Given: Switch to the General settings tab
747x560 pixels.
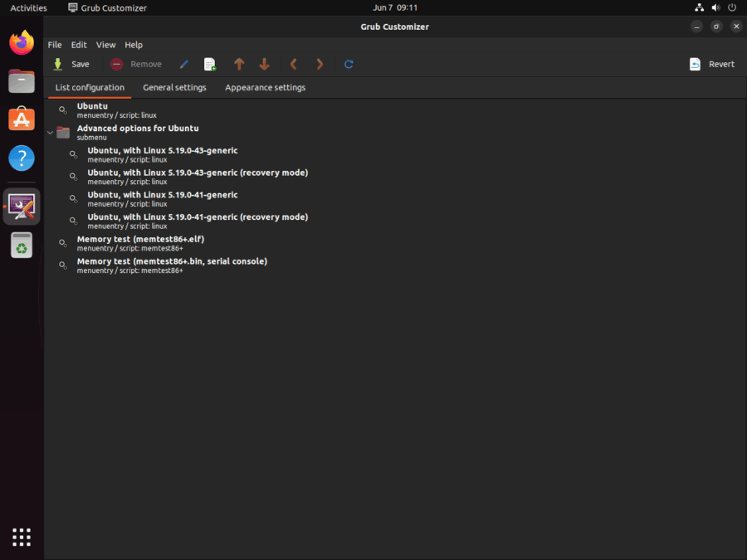Looking at the screenshot, I should (x=174, y=87).
